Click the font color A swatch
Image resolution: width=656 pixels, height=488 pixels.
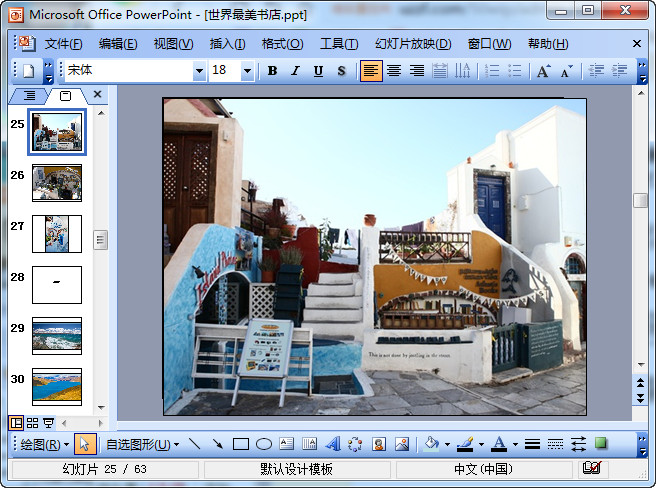click(499, 444)
